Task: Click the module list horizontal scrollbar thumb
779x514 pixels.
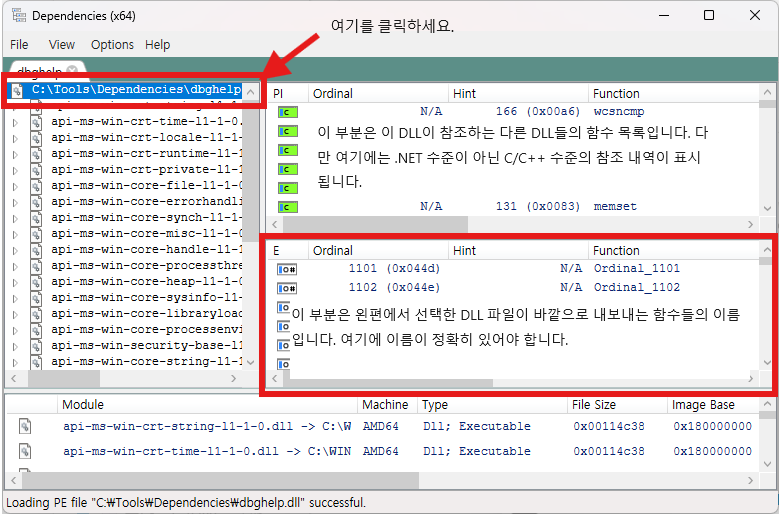Action: pyautogui.click(x=220, y=481)
